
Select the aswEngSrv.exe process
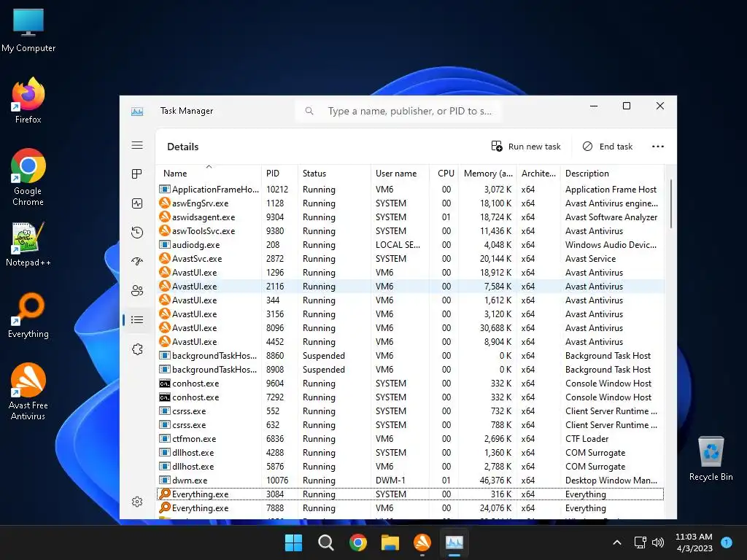[x=410, y=203]
